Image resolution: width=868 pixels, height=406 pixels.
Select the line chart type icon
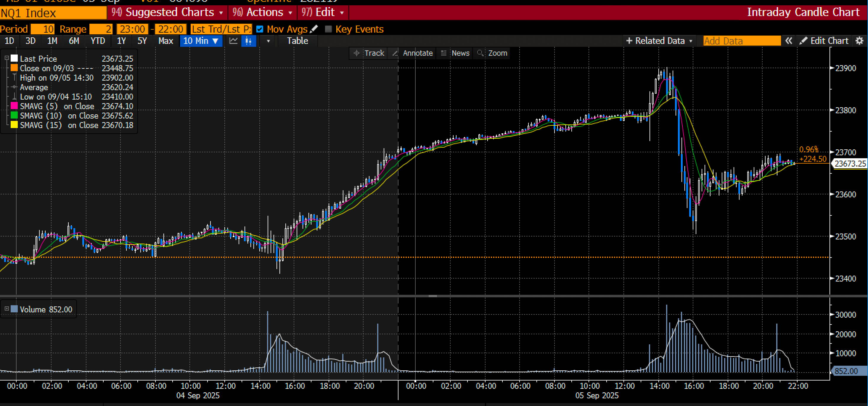tap(233, 41)
